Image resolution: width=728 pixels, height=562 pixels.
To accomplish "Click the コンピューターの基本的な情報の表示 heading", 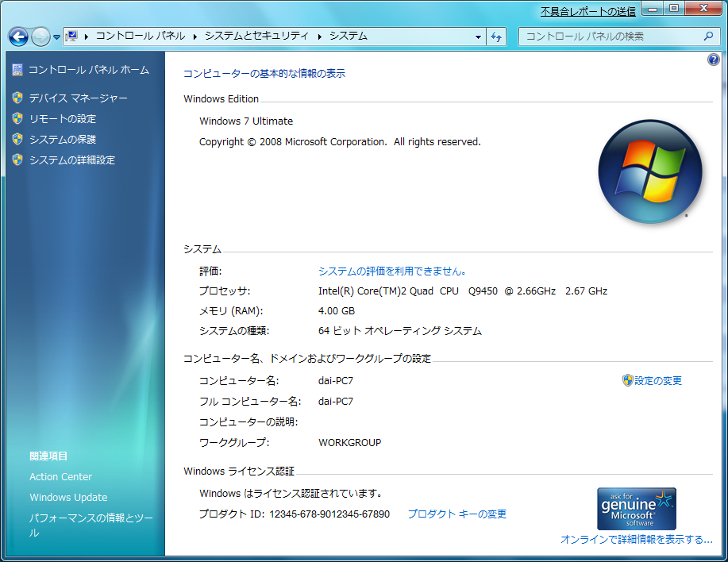I will click(x=264, y=73).
